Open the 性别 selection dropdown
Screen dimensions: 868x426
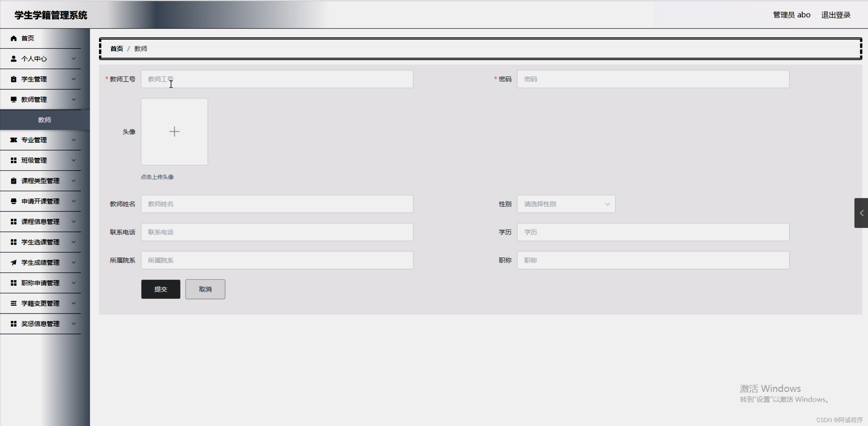click(x=566, y=204)
